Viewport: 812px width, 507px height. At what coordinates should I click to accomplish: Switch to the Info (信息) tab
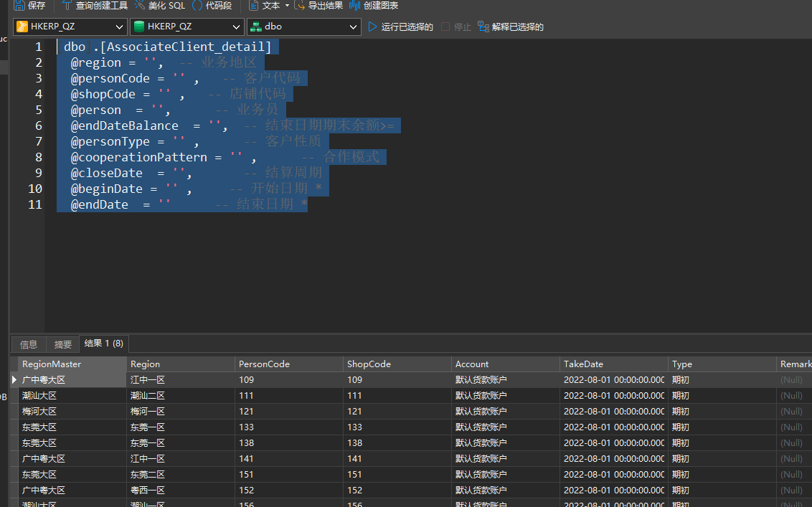pos(29,344)
